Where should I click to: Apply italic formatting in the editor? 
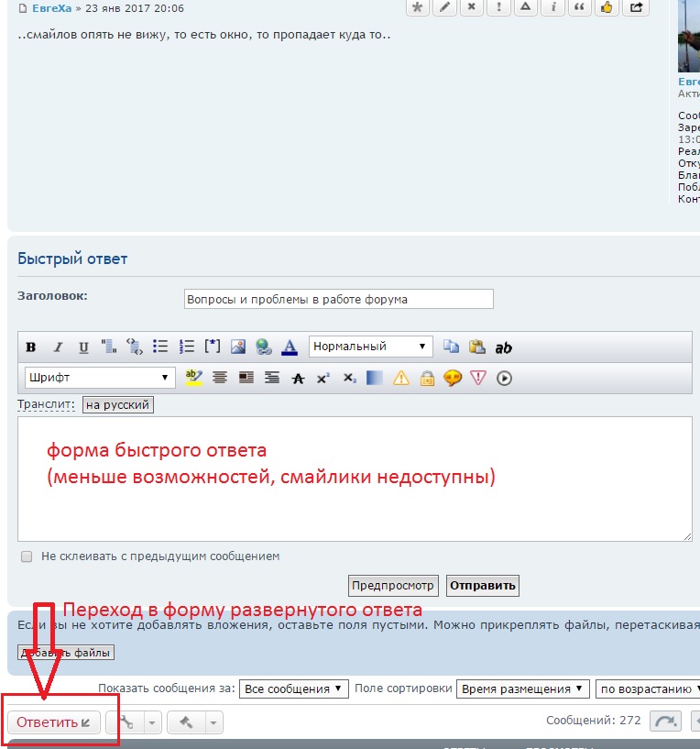[58, 347]
